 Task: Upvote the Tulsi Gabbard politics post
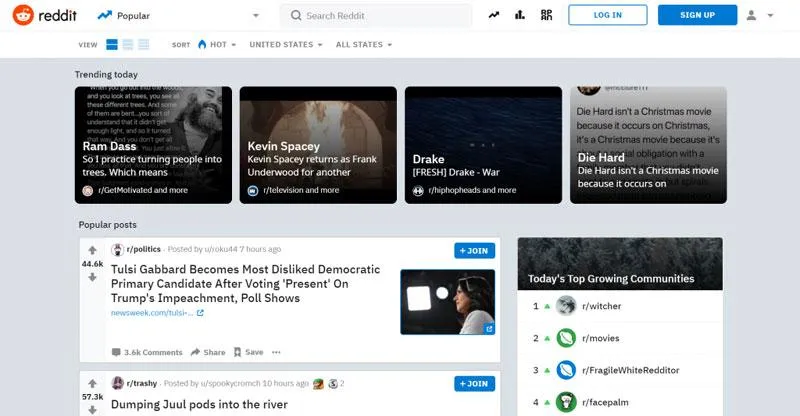point(92,250)
